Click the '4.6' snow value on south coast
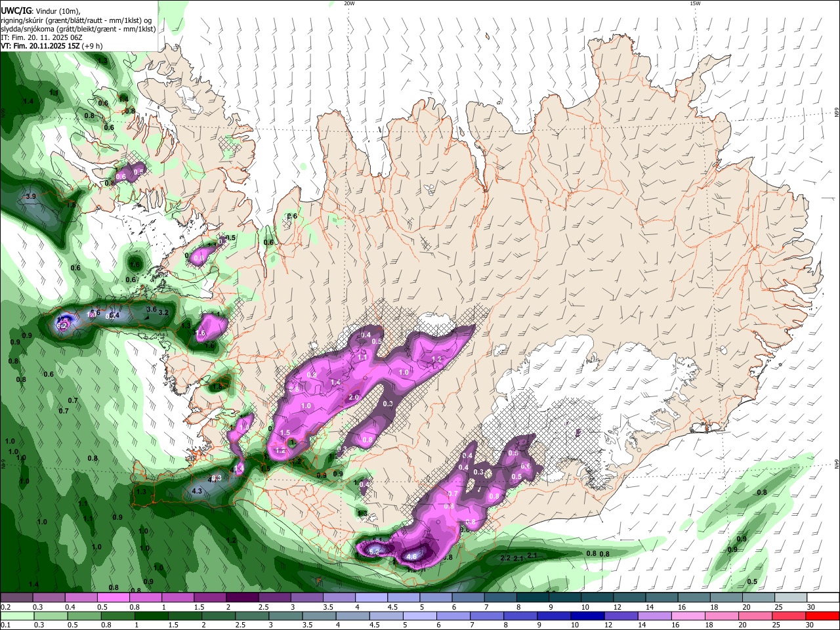 pyautogui.click(x=411, y=556)
